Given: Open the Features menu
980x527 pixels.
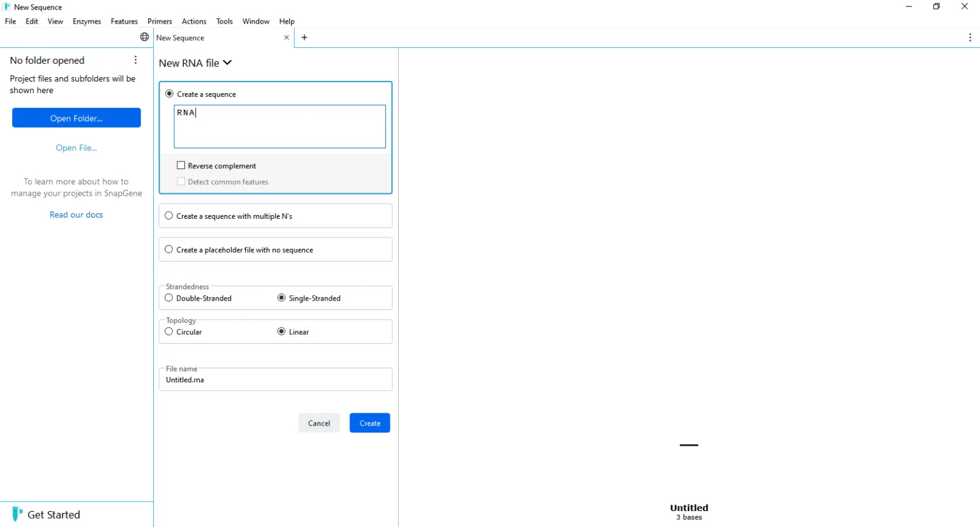Looking at the screenshot, I should point(124,21).
